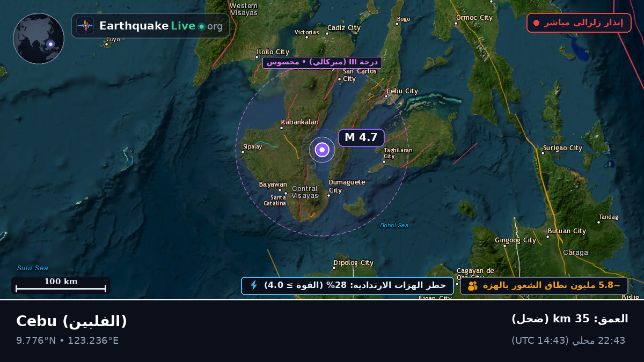Click the coordinates 9.776°N • 123.236°E
Screen dimensions: 644x362
68,341
